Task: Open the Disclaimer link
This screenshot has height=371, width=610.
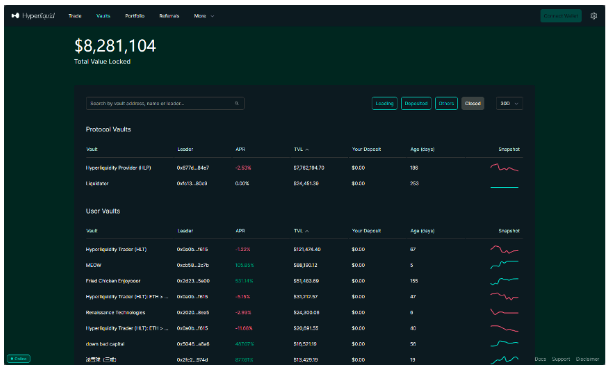Action: pos(587,359)
